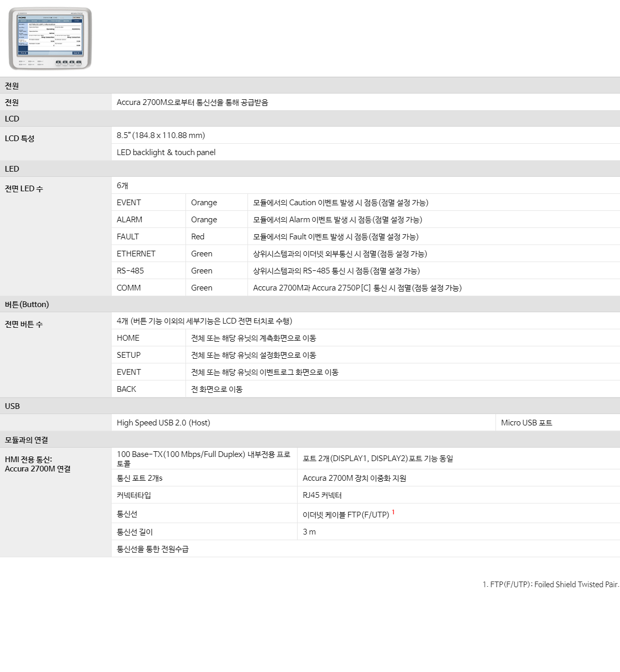Click the "전원" label beside the Accura 2700M supply text

(12, 102)
